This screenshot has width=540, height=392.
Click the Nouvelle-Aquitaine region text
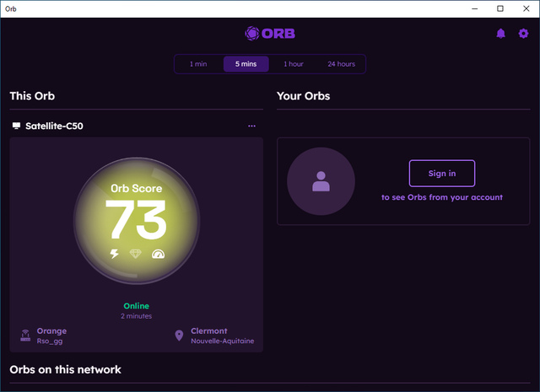(223, 341)
